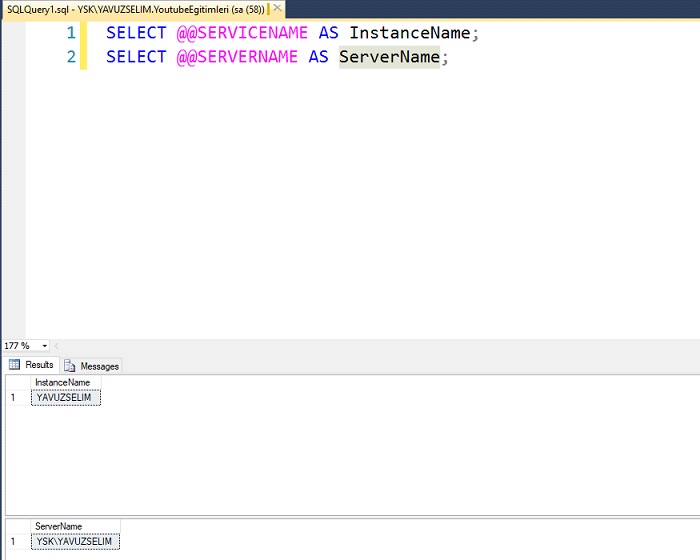Viewport: 700px width, 560px height.
Task: Select the YSK\YAVUZSELIM result cell
Action: point(75,541)
